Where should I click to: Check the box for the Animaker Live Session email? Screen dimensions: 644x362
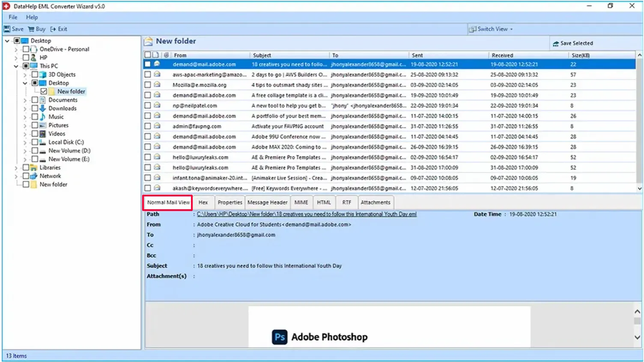coord(148,178)
